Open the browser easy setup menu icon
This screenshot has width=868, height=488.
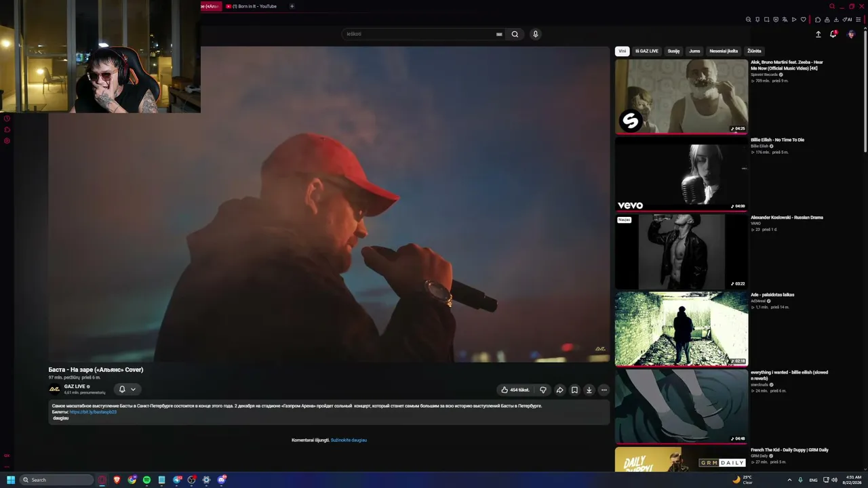click(859, 20)
